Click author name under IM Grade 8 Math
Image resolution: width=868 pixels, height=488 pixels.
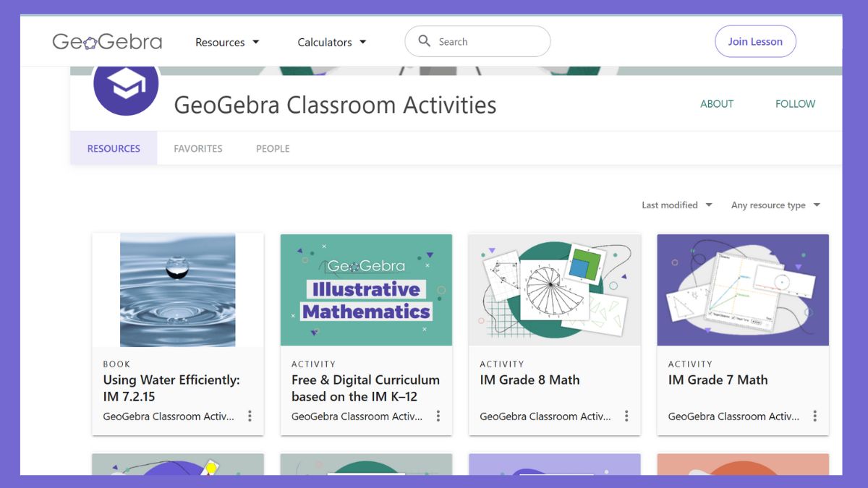[545, 416]
